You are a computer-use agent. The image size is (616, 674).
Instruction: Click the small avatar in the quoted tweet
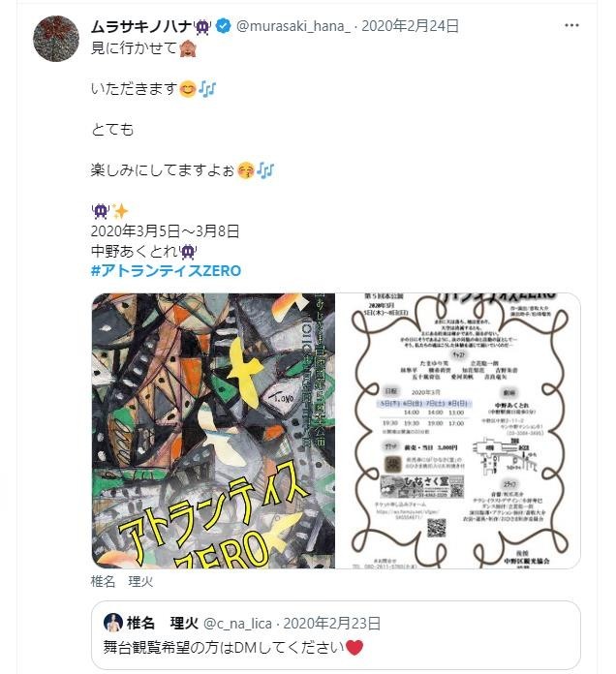[113, 623]
